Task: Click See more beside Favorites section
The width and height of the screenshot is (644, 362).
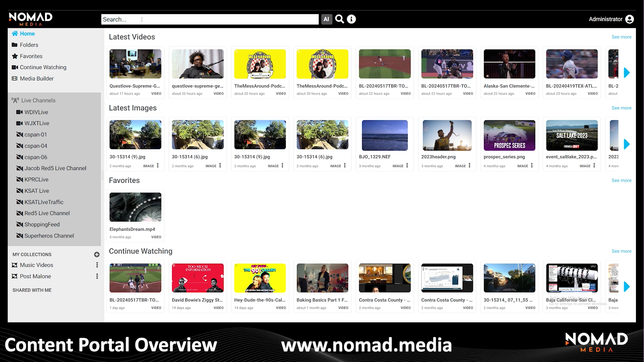Action: 621,180
